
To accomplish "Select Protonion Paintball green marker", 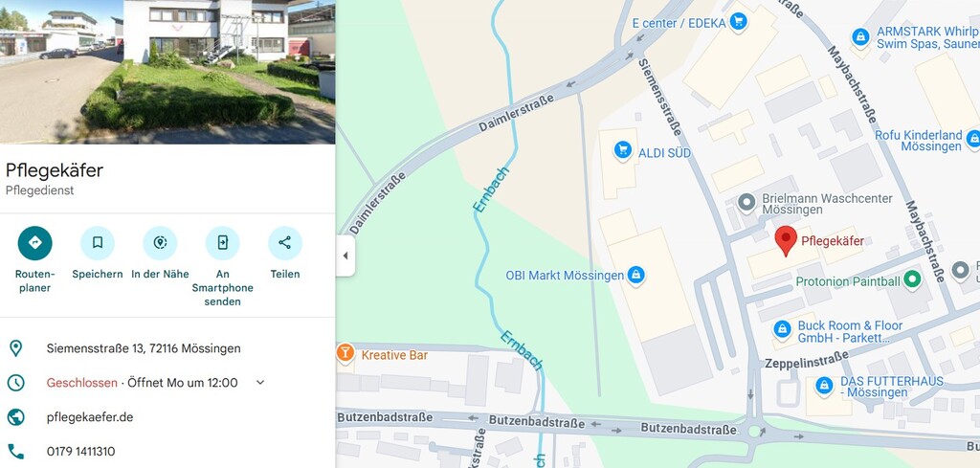I will 912,279.
